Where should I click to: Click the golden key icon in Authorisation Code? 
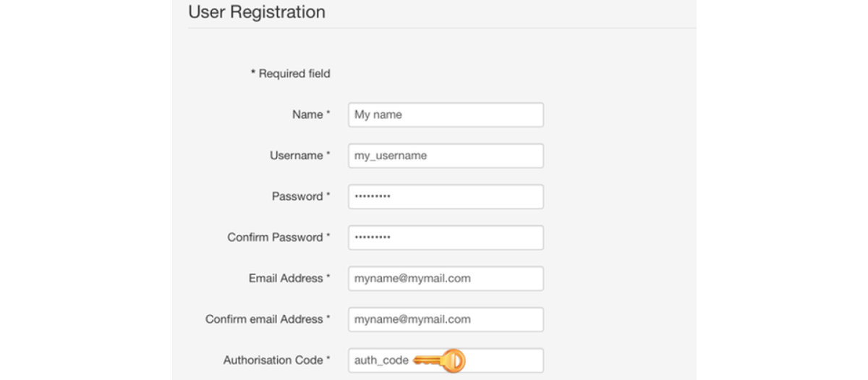click(440, 360)
